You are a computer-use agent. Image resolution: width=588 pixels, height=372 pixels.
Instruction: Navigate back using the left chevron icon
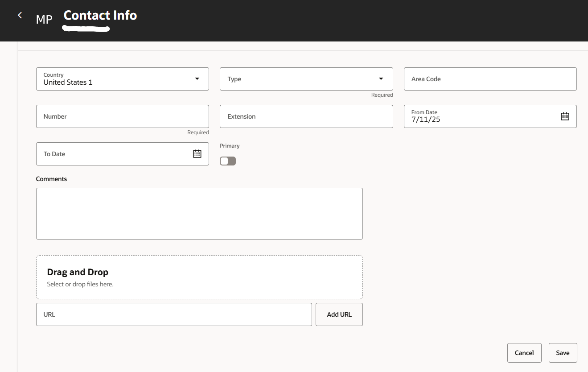click(x=20, y=15)
